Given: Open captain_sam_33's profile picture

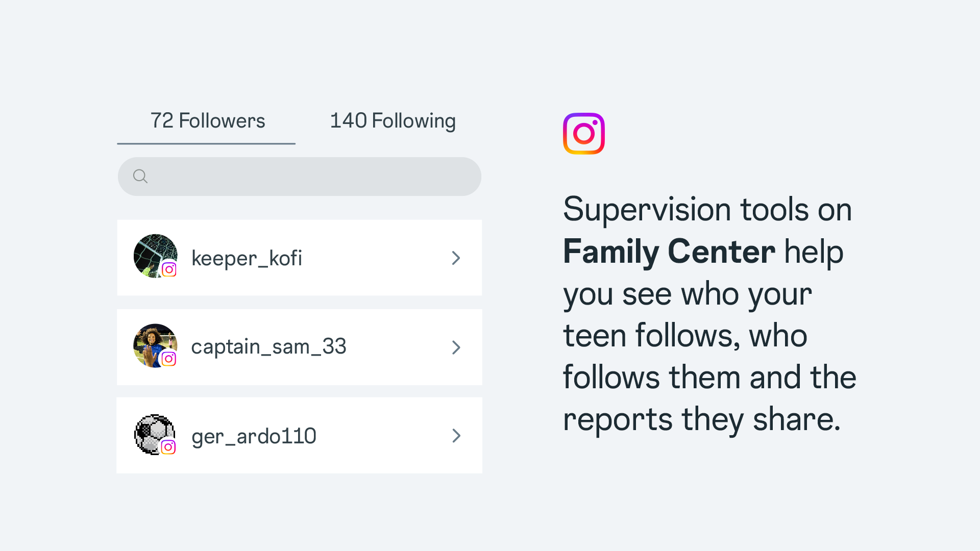Looking at the screenshot, I should tap(151, 342).
